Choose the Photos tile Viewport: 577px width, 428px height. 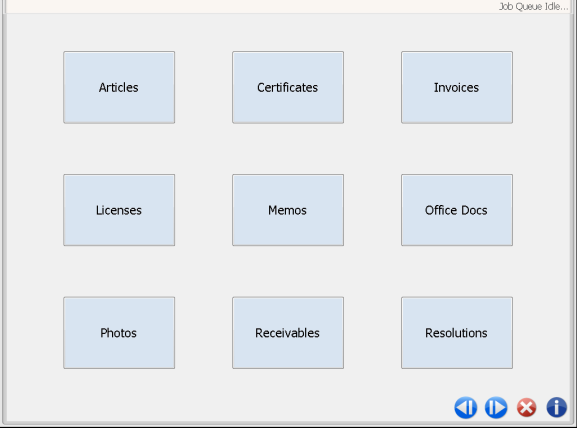pyautogui.click(x=119, y=333)
